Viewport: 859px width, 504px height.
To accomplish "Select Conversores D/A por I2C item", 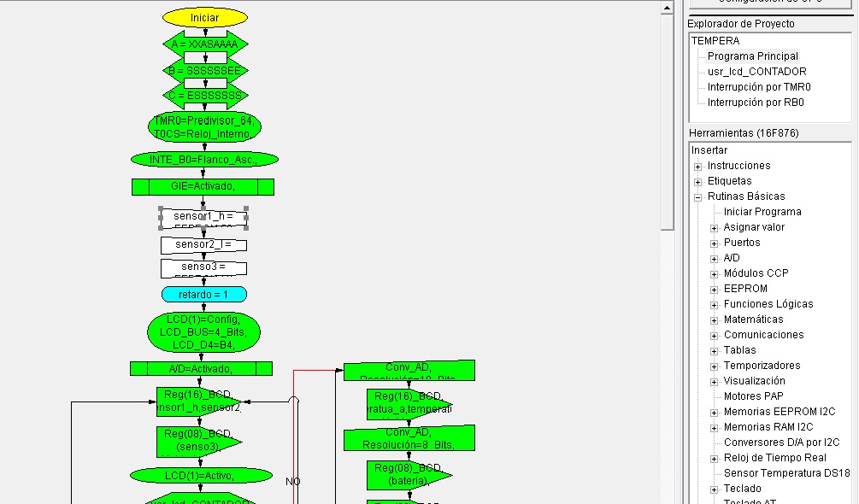I will [781, 442].
